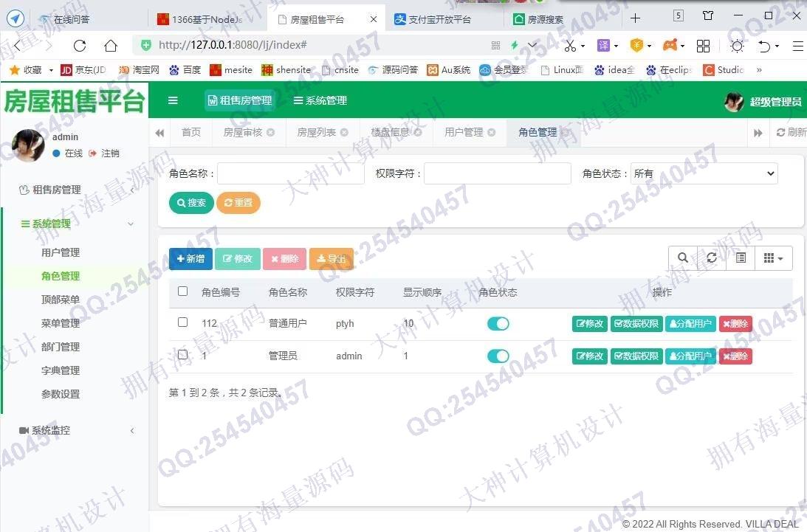807x532 pixels.
Task: Open the translate extension icon
Action: pos(603,45)
